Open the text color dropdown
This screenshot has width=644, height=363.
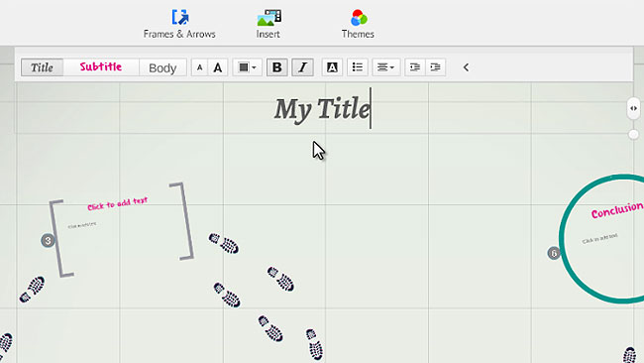(x=248, y=67)
